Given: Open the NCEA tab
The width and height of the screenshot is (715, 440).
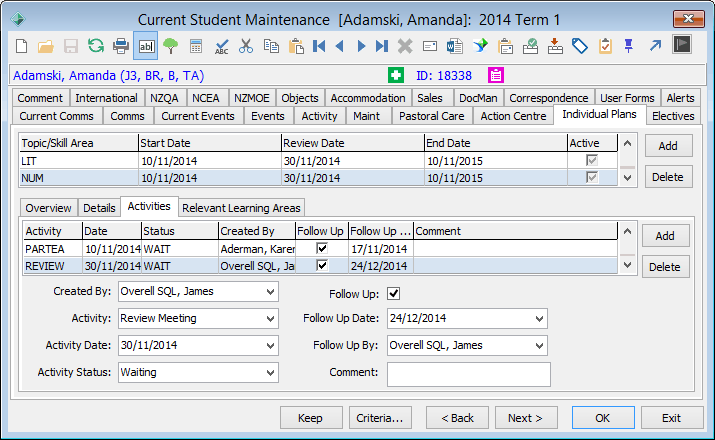Looking at the screenshot, I should pos(206,98).
